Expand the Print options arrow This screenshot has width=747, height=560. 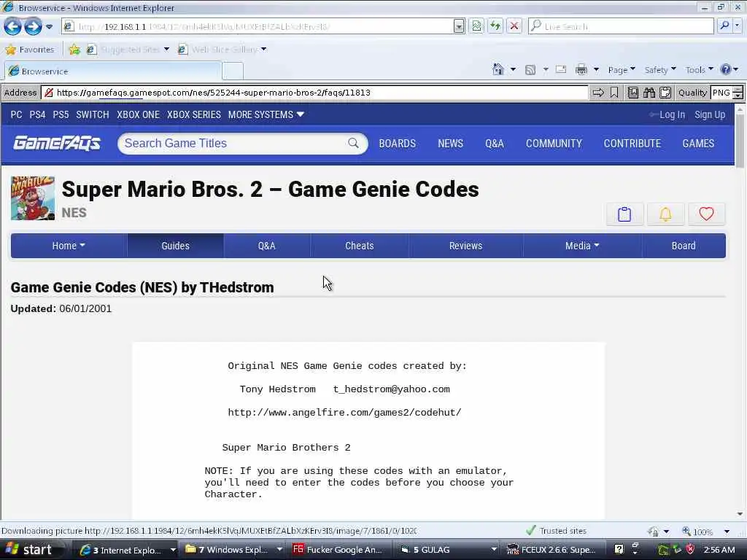pos(596,70)
